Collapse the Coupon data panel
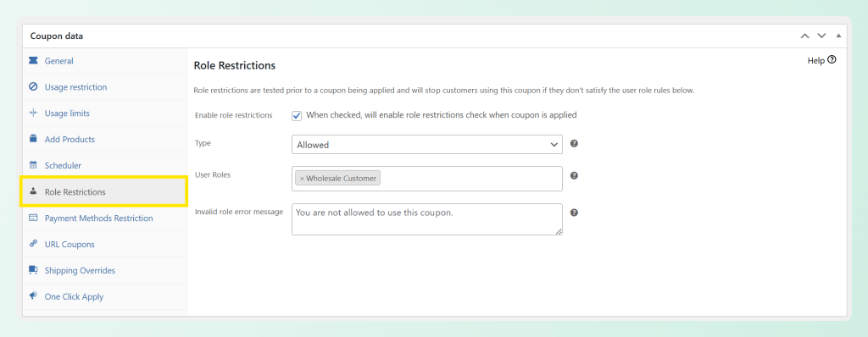This screenshot has height=337, width=868. [x=838, y=36]
